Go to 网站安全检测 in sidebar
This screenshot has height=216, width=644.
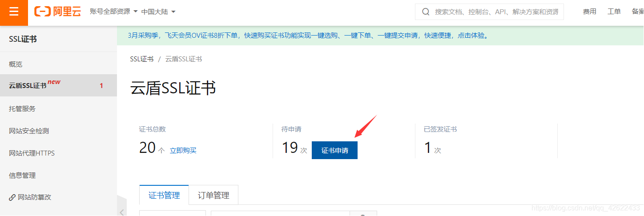(29, 131)
